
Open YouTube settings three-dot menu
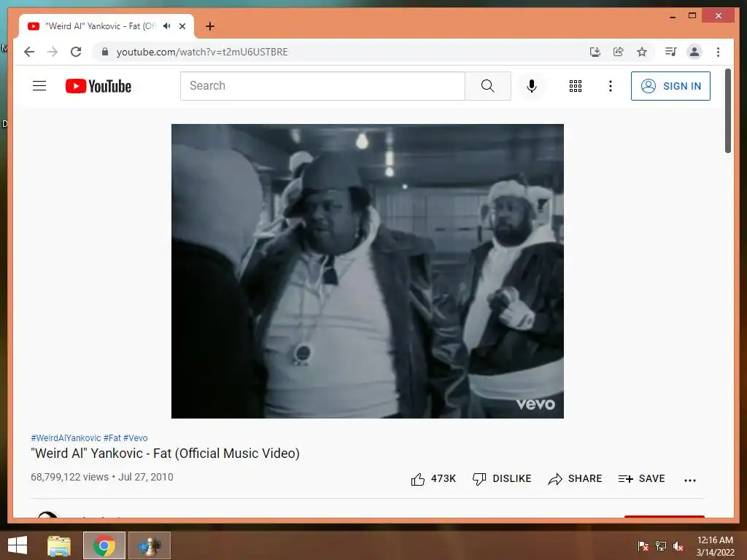coord(611,86)
